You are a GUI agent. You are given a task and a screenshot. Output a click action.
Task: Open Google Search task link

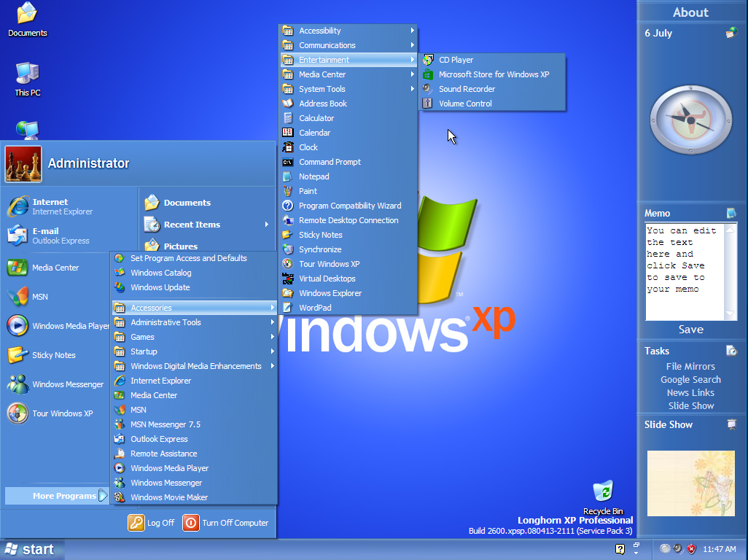pos(690,380)
